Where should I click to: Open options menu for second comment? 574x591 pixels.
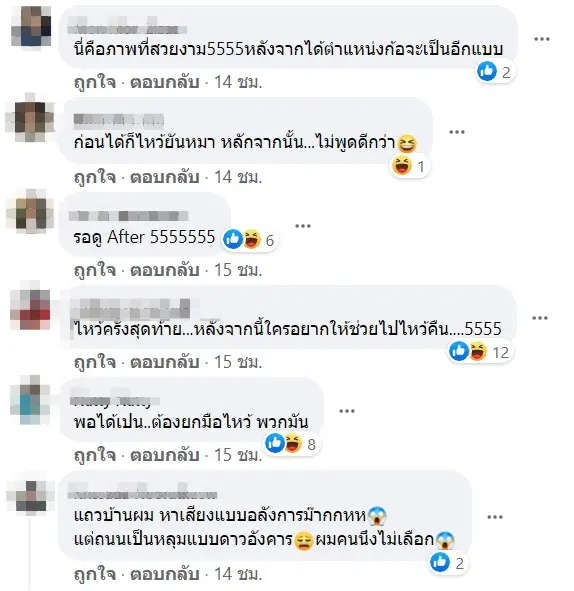[457, 132]
